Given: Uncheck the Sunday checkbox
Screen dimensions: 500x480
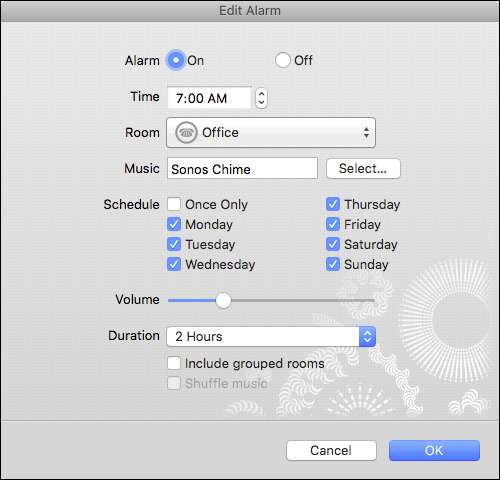Looking at the screenshot, I should point(333,264).
